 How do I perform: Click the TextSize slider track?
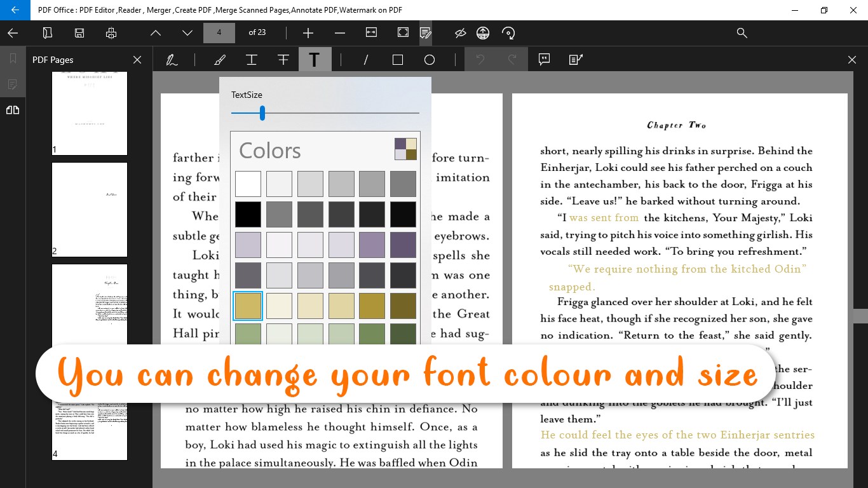pos(325,113)
